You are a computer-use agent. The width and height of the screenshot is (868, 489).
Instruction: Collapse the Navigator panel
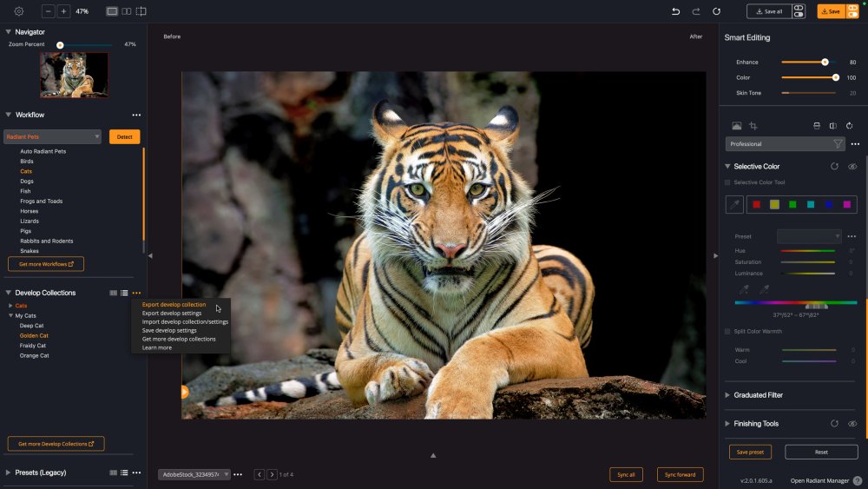[x=9, y=32]
